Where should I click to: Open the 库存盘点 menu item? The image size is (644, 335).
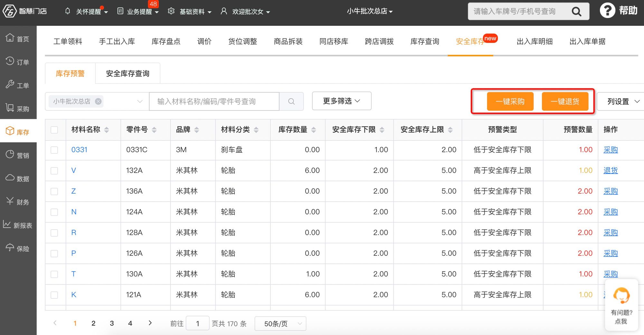166,41
